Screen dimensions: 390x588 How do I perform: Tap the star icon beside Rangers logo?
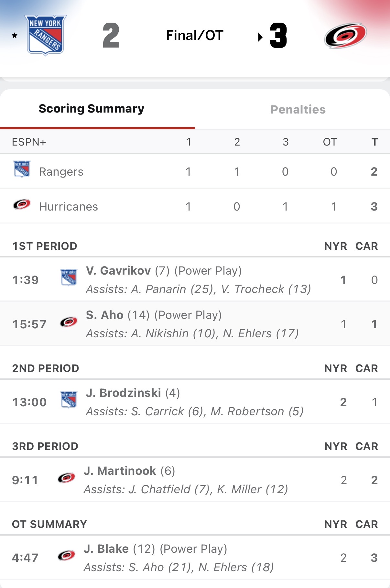15,36
